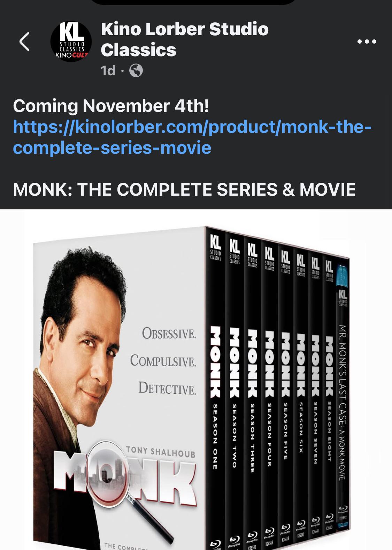Tap the Monk Season Seven spine
The height and width of the screenshot is (550, 392).
[x=316, y=384]
